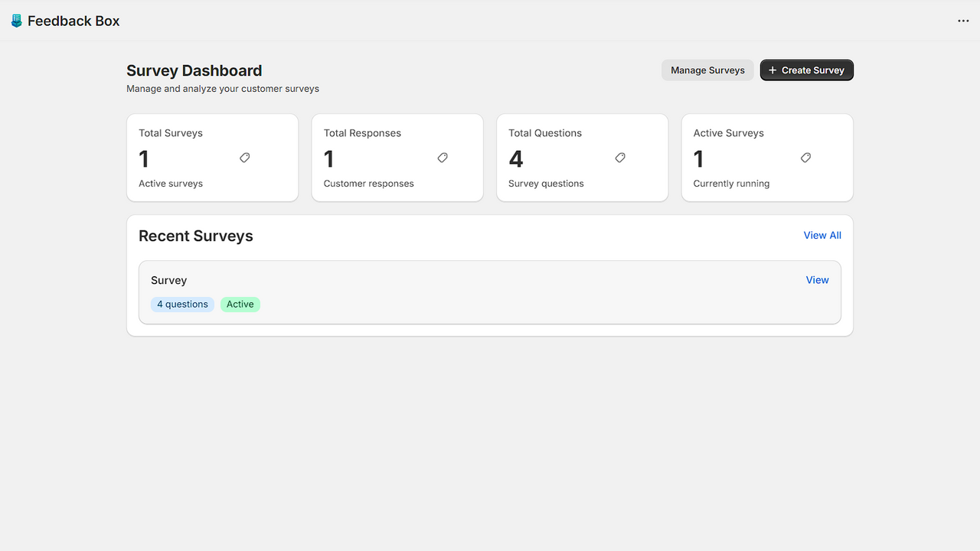
Task: Click the tag icon in Active Surveys card
Action: pyautogui.click(x=805, y=158)
